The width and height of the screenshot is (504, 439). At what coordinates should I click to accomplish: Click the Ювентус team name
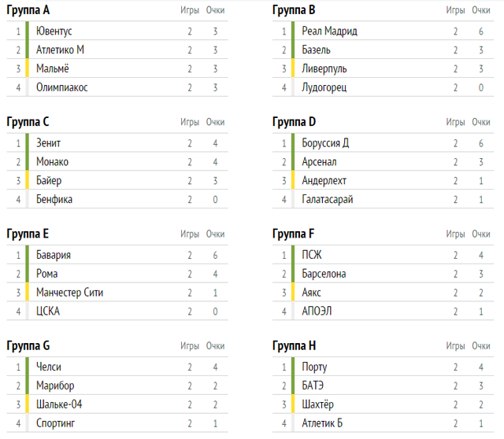pyautogui.click(x=54, y=31)
